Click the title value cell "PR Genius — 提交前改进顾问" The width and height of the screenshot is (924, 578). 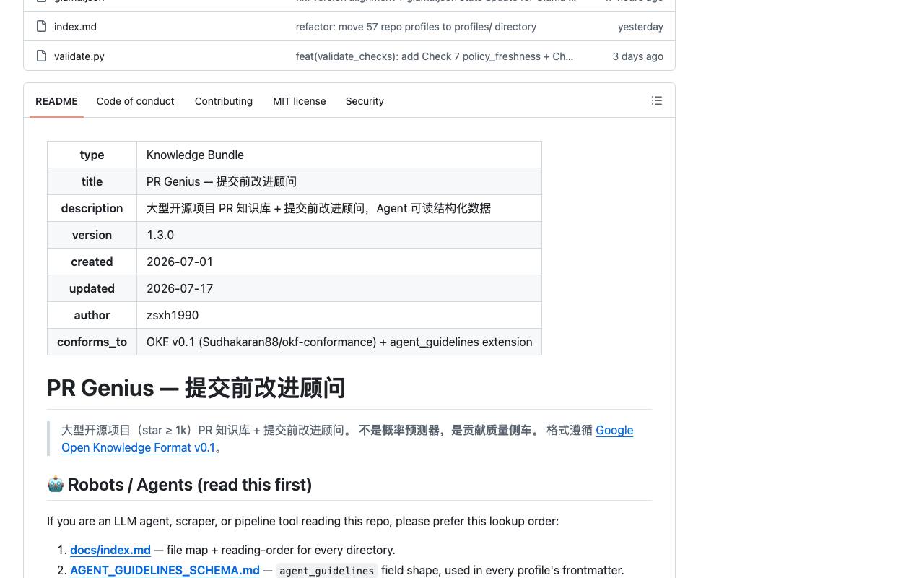339,181
